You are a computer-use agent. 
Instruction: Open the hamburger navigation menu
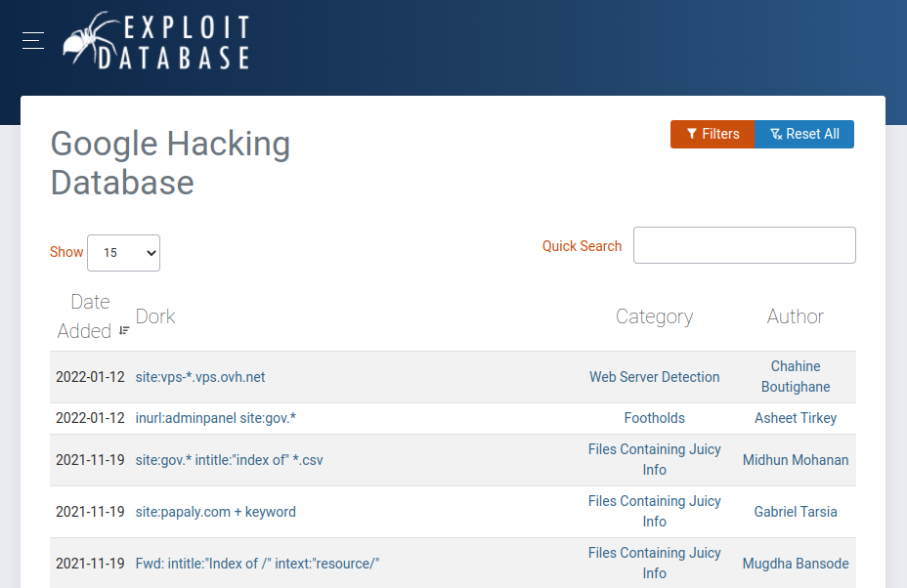[33, 40]
